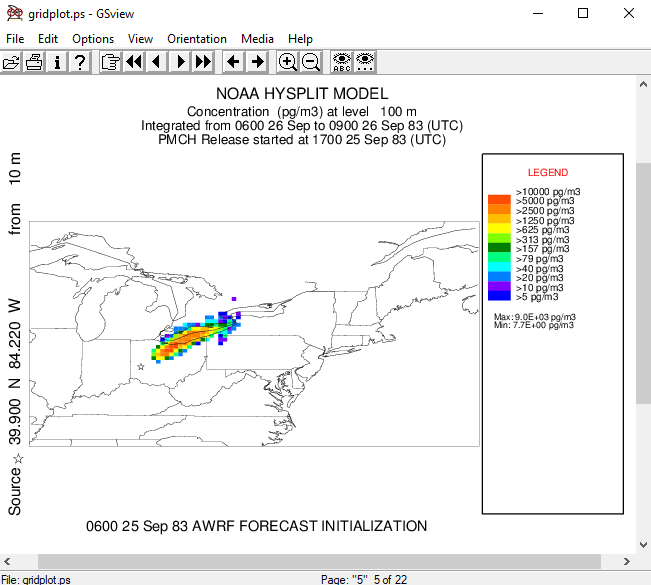The width and height of the screenshot is (651, 585).
Task: Click the vertical scrollbar down arrow
Action: click(643, 545)
